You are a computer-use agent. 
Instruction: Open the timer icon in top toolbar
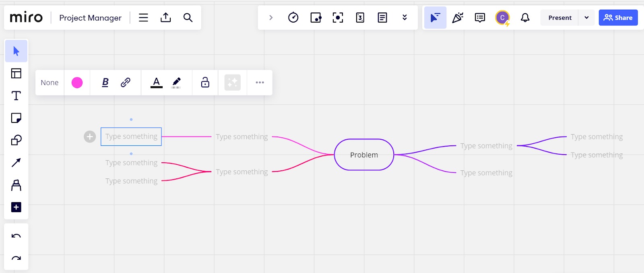293,18
